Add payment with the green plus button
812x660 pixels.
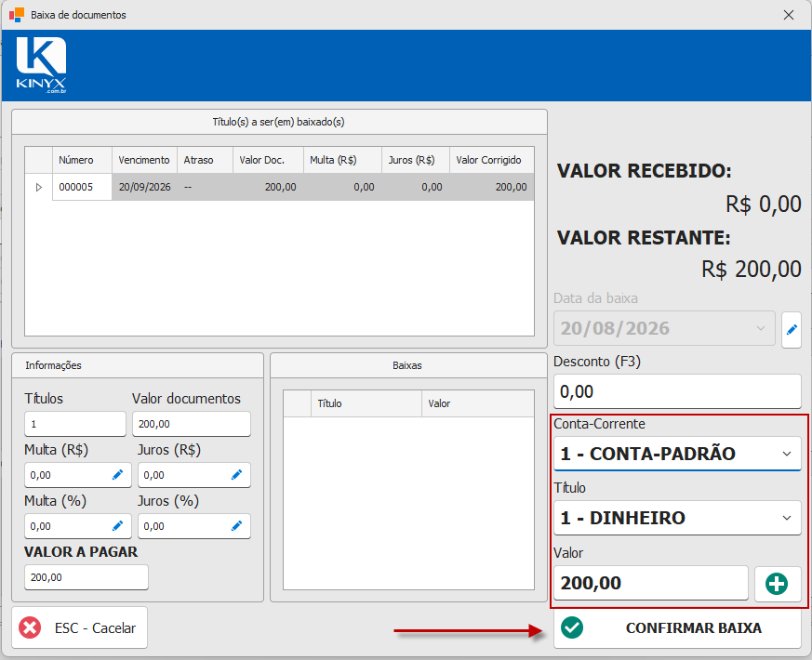click(x=778, y=584)
